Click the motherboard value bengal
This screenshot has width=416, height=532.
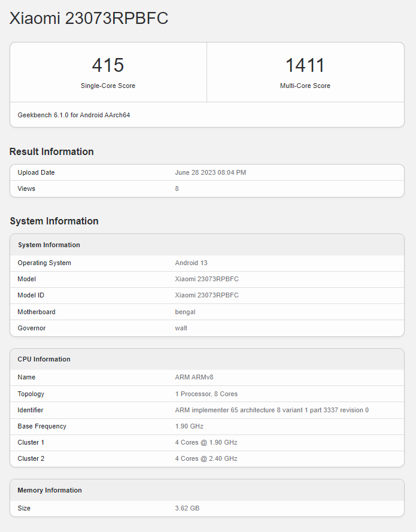tap(185, 312)
